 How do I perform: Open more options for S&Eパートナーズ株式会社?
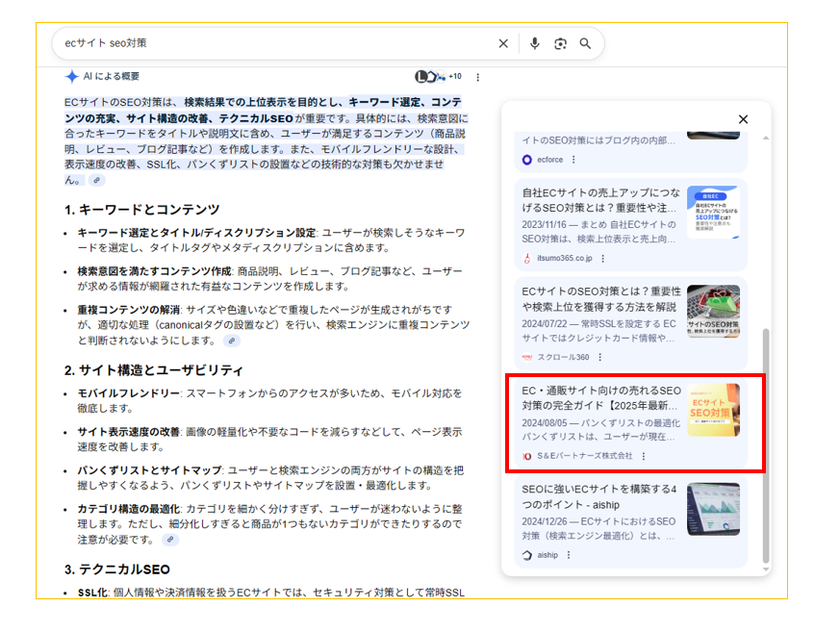(x=644, y=456)
